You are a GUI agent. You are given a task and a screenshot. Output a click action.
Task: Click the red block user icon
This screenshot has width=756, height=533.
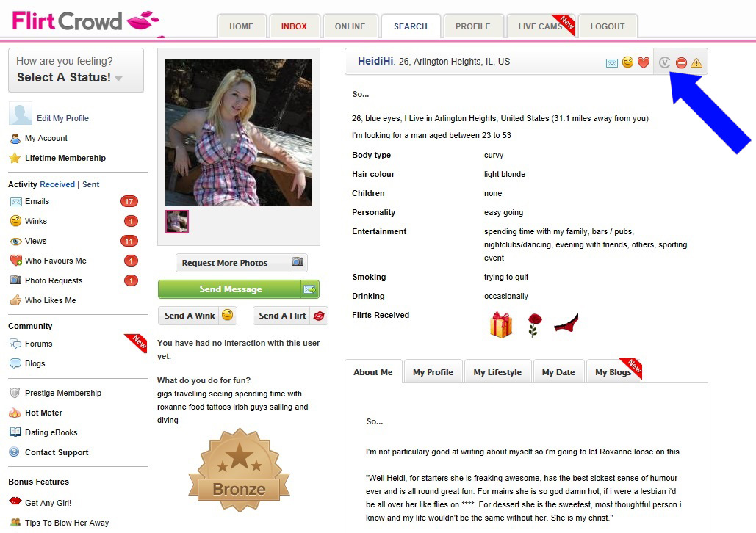(x=681, y=62)
